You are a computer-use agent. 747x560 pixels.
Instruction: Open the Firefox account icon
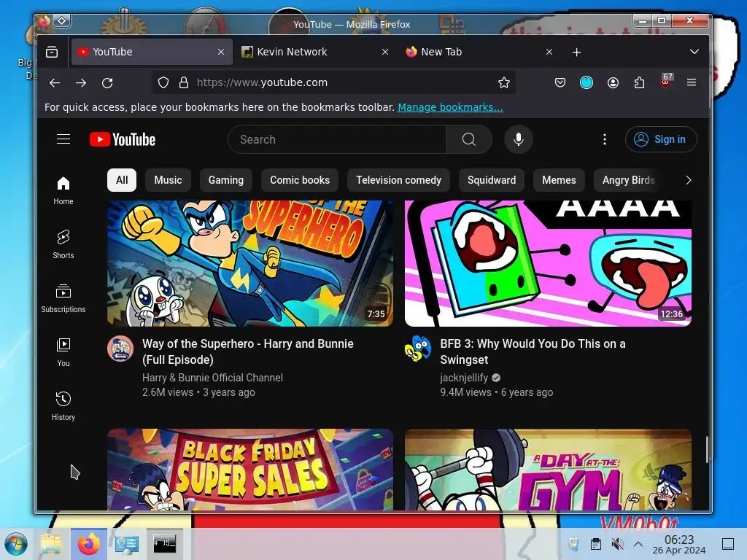pos(613,83)
